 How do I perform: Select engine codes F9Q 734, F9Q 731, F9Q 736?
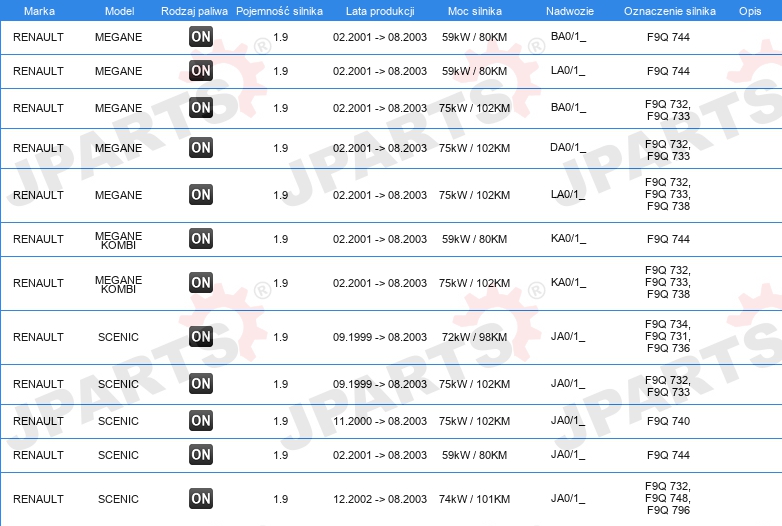668,336
